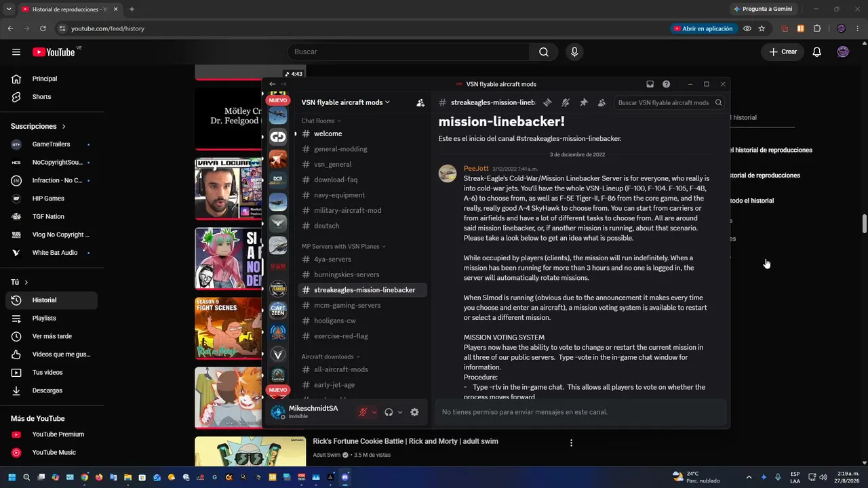Open the burningskies-servers channel
This screenshot has width=868, height=488.
coord(362,274)
